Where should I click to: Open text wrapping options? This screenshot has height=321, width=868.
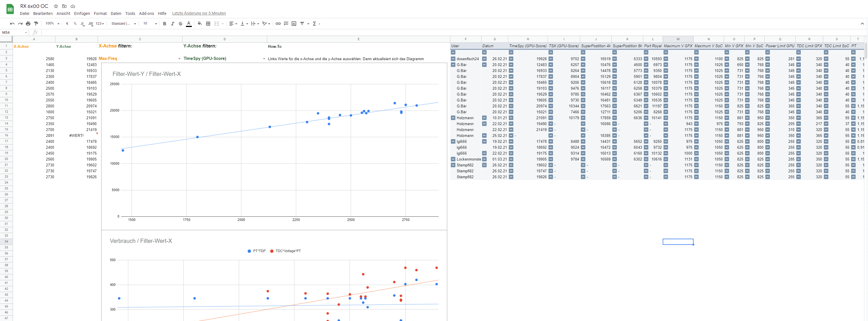coord(255,24)
